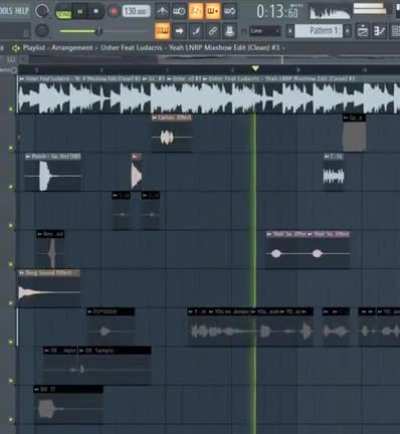The image size is (400, 434).
Task: Click the yellow playhead marker on timeline
Action: click(255, 68)
